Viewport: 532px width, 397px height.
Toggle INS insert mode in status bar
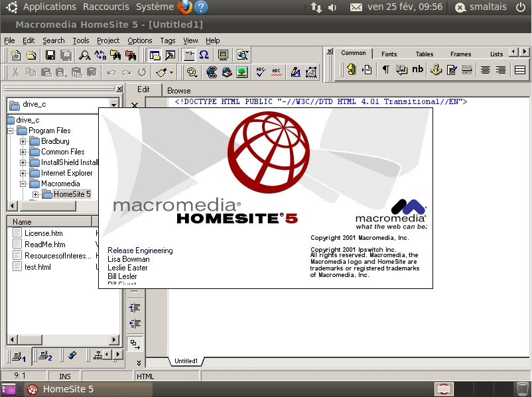point(64,376)
